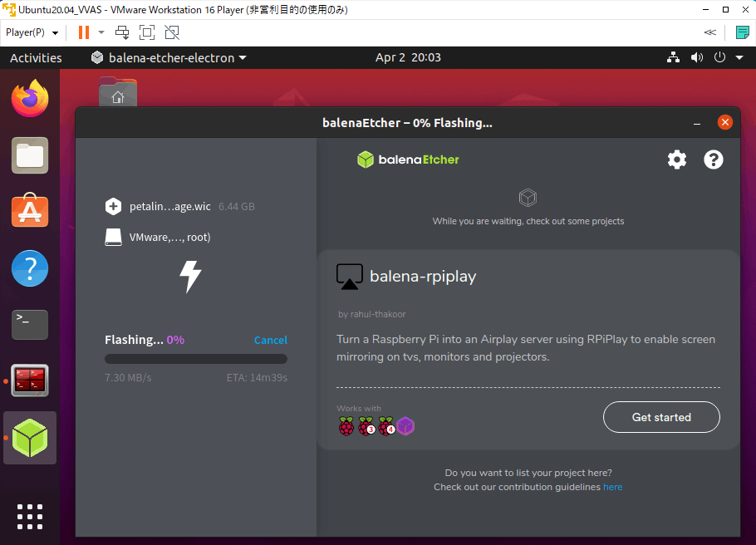Click the image file plus icon
This screenshot has height=545, width=756.
pos(113,206)
